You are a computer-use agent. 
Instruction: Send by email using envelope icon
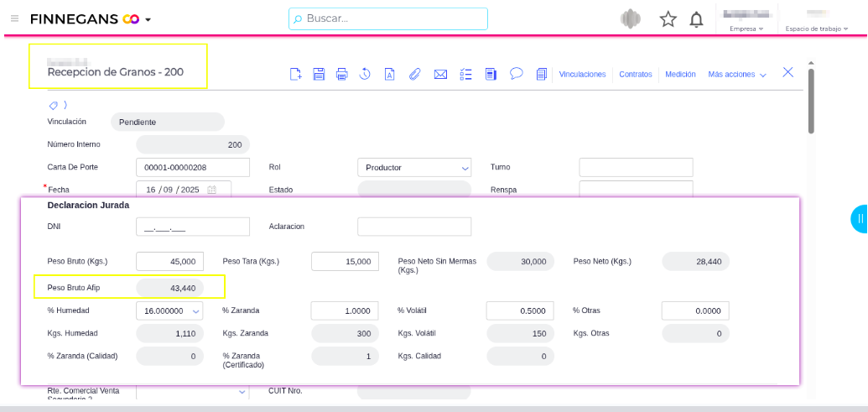click(440, 74)
